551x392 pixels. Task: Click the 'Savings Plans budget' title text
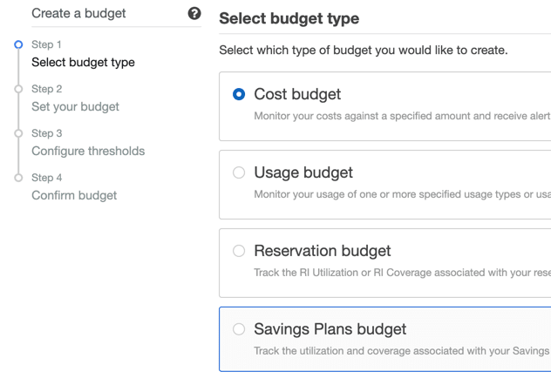point(330,329)
